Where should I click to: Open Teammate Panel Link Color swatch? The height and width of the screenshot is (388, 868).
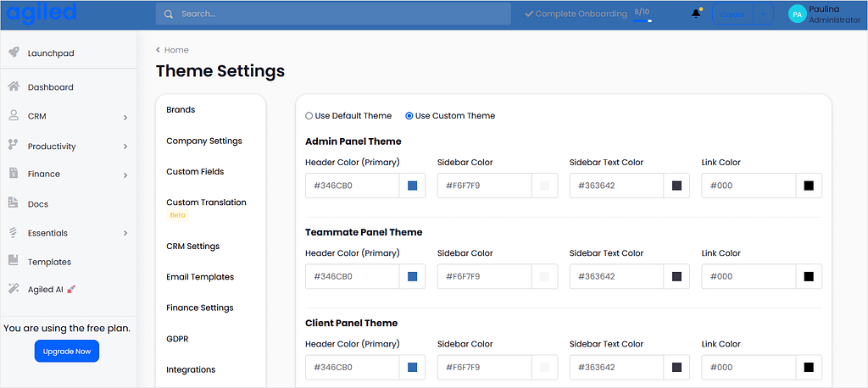coord(809,276)
